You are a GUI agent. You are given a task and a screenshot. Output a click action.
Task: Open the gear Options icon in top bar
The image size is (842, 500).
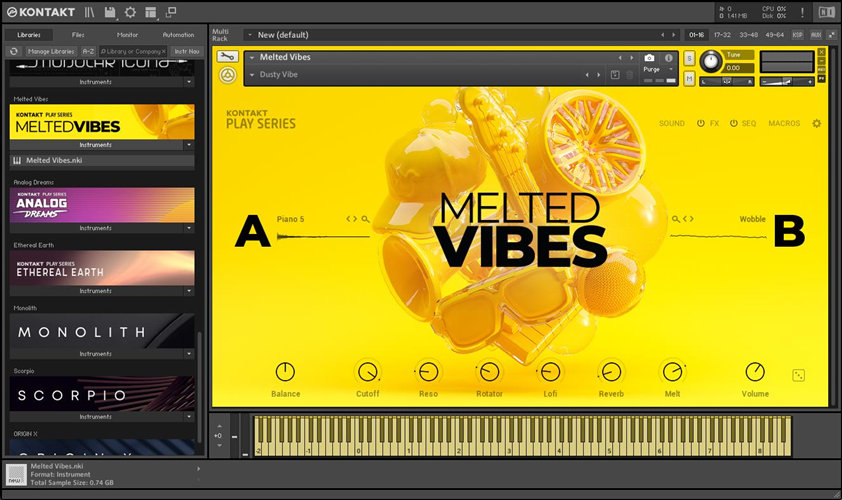130,12
